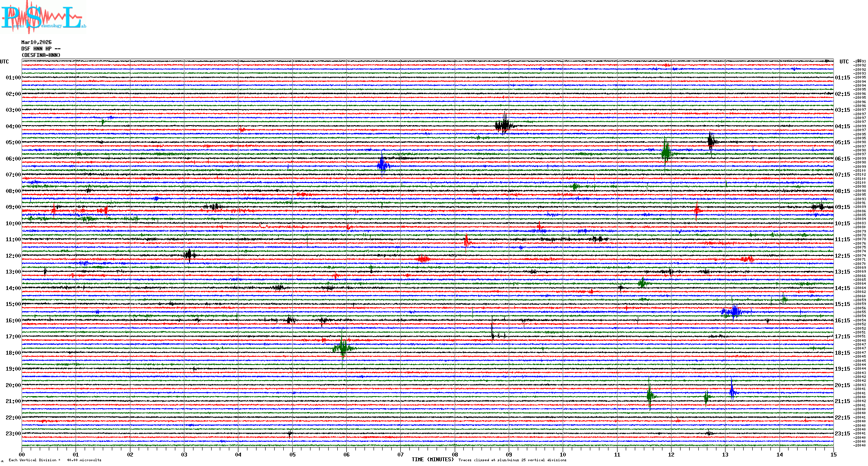Click the 09:15 time label on right
Image resolution: width=868 pixels, height=466 pixels.
click(x=842, y=207)
